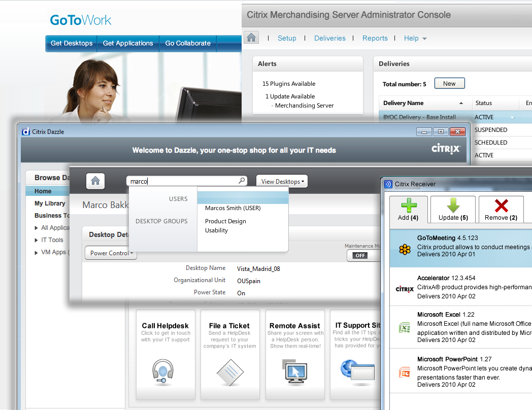Image resolution: width=532 pixels, height=410 pixels.
Task: Select Product Design desktop group
Action: 225,221
